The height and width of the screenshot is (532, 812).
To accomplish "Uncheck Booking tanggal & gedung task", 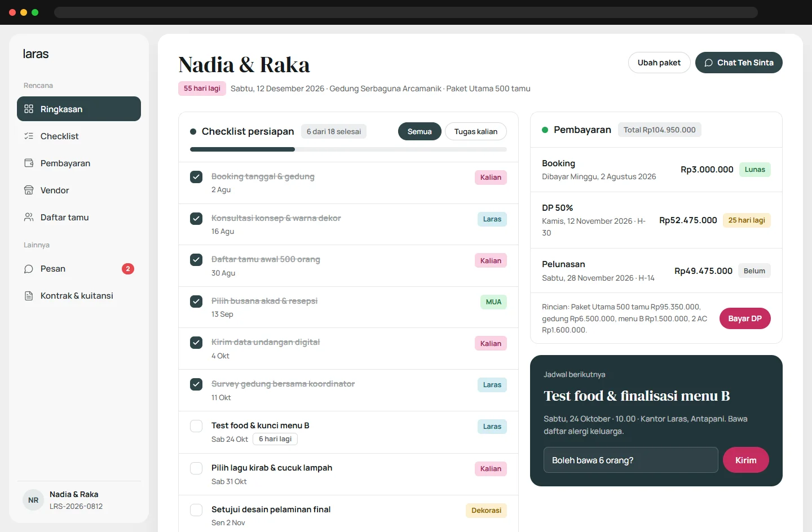I will tap(196, 177).
